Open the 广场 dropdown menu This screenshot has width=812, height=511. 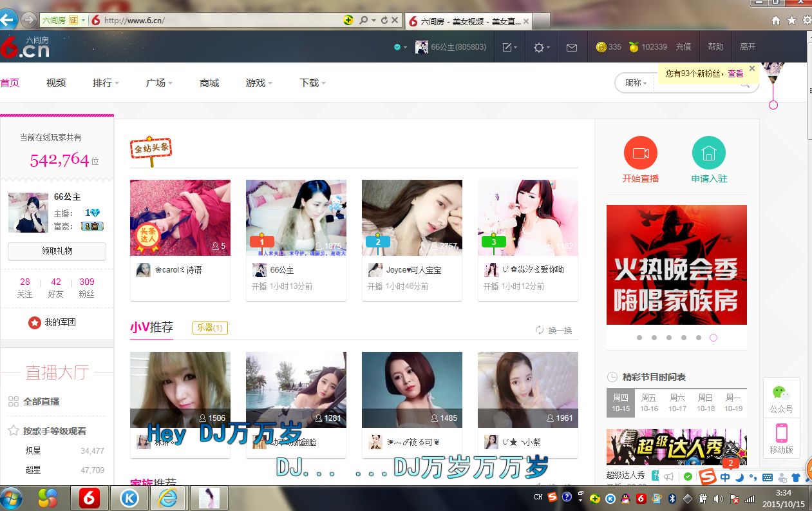click(x=159, y=82)
